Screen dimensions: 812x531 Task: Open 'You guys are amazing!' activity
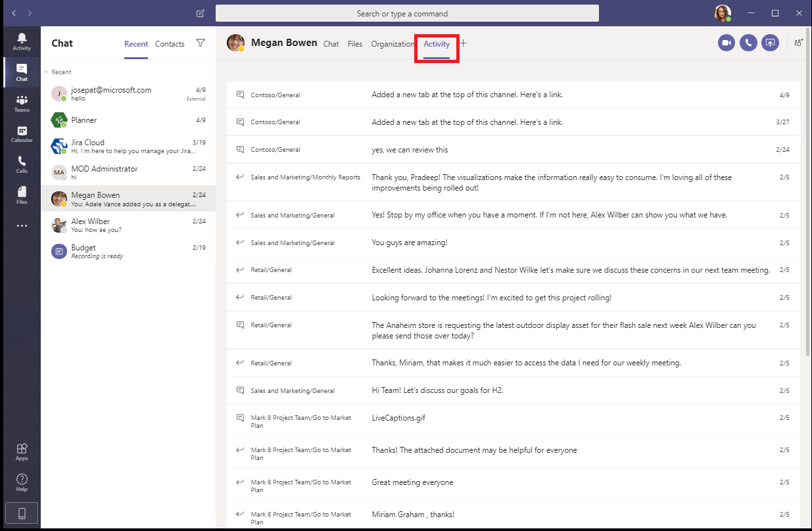point(513,242)
